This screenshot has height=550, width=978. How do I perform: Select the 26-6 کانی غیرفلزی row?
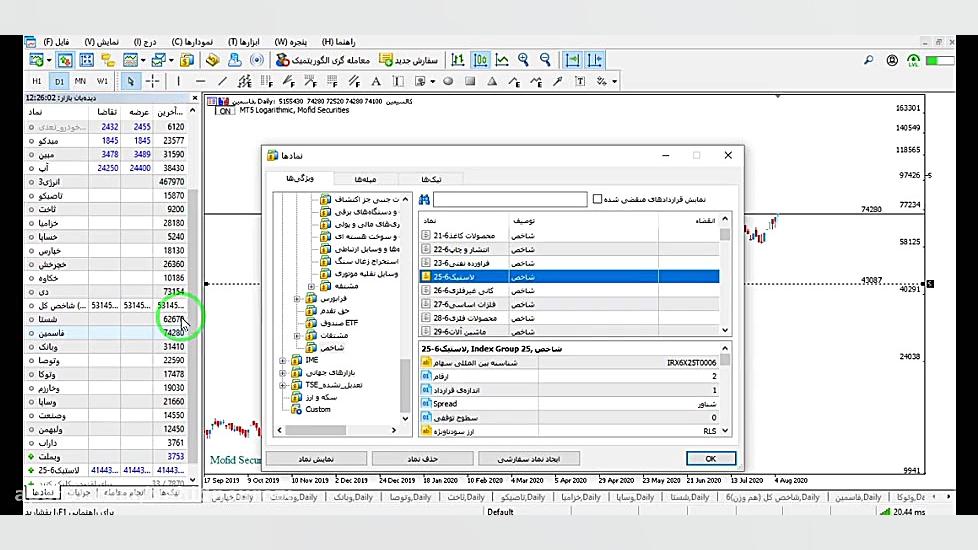click(569, 291)
